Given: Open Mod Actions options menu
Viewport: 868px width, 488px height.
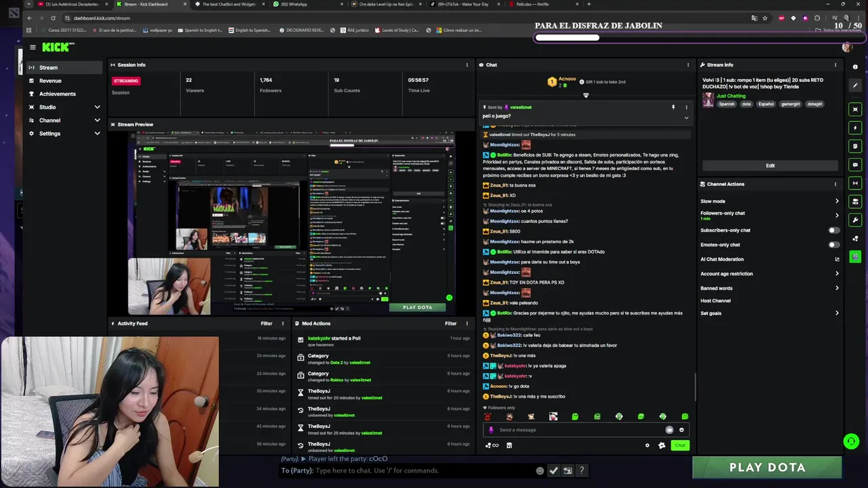Looking at the screenshot, I should [467, 323].
